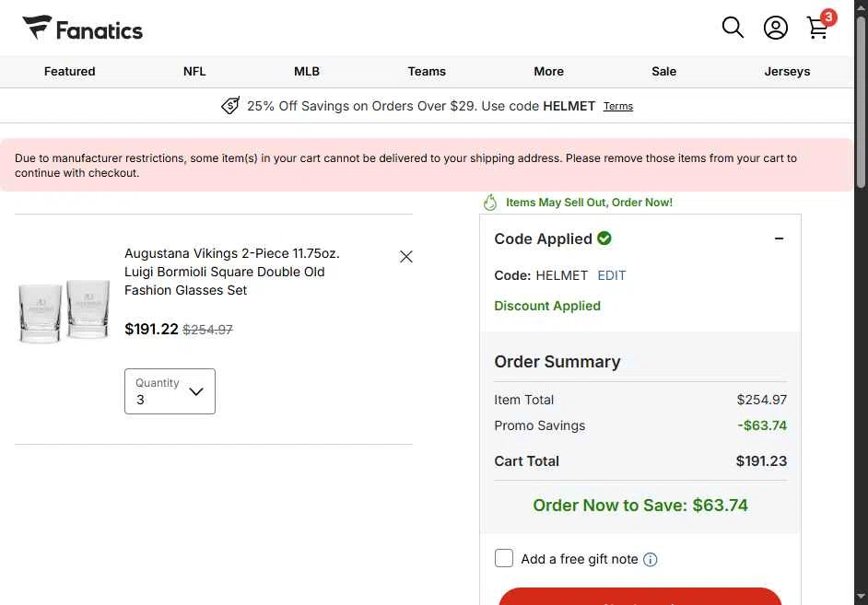This screenshot has width=868, height=605.
Task: Click the manufacturer restrictions warning message
Action: click(427, 166)
